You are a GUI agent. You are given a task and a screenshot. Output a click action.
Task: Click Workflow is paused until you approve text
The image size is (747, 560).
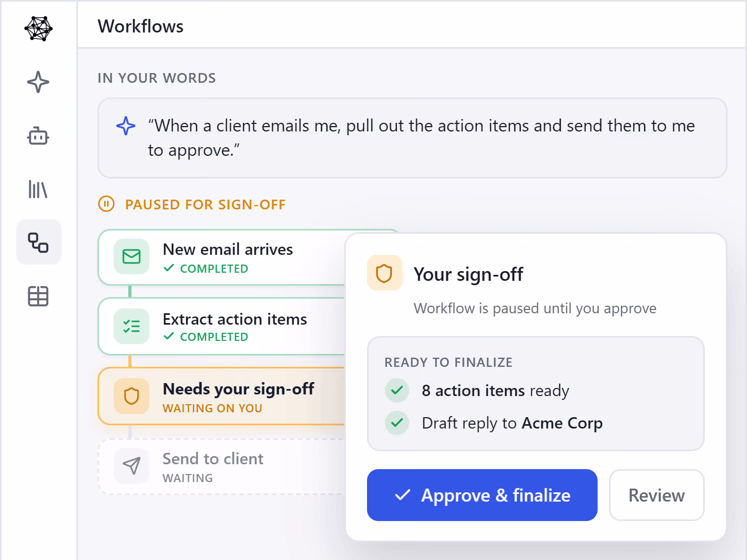535,308
